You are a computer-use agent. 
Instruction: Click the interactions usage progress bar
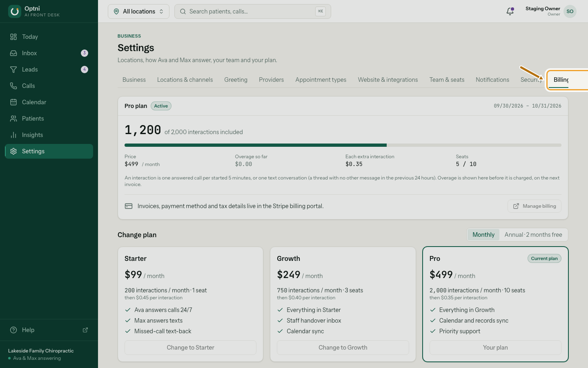pyautogui.click(x=343, y=145)
